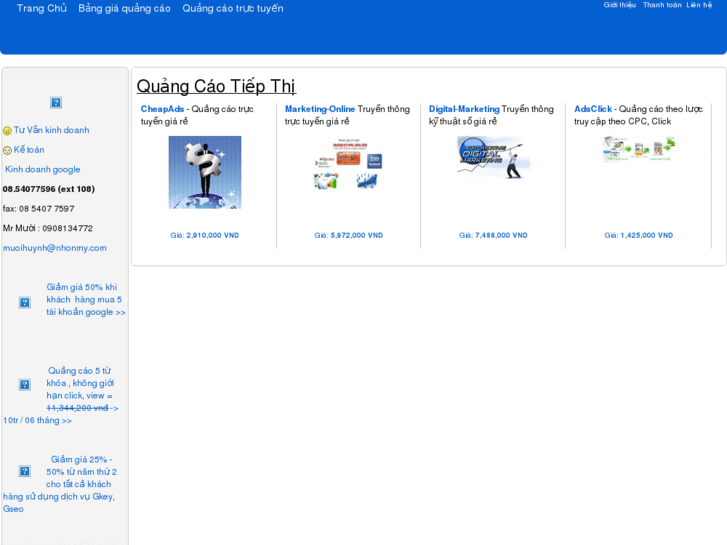The height and width of the screenshot is (545, 727).
Task: Select fax: 08 5407 7597 text
Action: [38, 209]
